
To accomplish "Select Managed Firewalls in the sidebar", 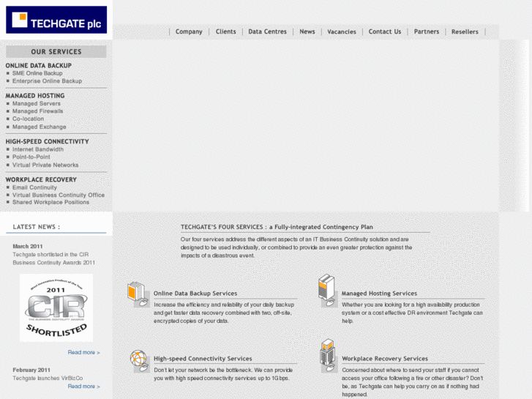I will coord(37,111).
